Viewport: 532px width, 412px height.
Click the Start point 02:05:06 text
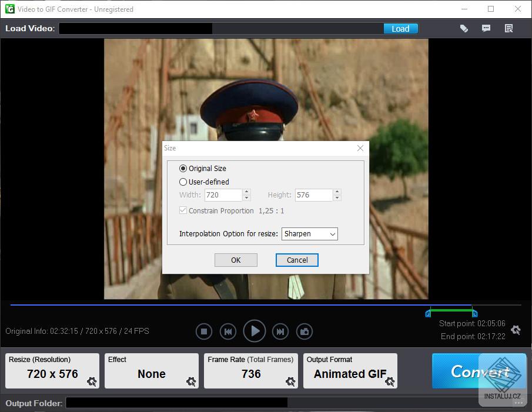click(x=472, y=323)
